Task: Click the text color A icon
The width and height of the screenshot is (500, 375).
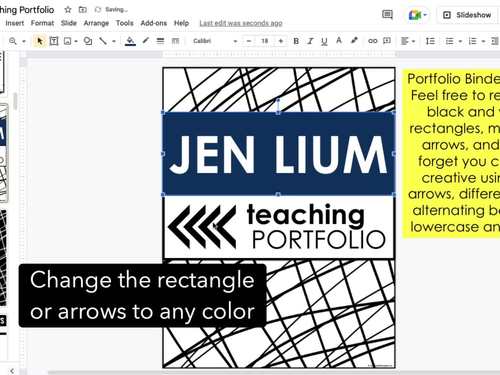Action: [x=339, y=41]
